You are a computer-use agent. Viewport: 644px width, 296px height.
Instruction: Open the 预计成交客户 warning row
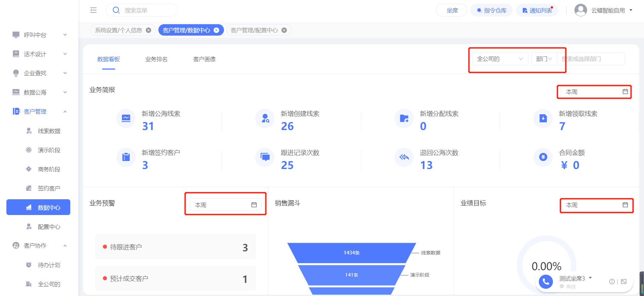[x=175, y=279]
